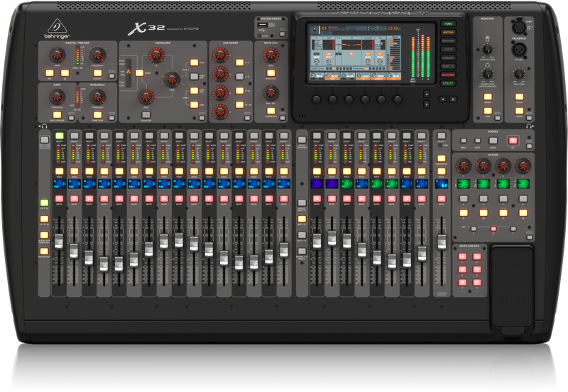The height and width of the screenshot is (392, 568).
Task: Click the main fader at far right strip
Action: pyautogui.click(x=441, y=240)
